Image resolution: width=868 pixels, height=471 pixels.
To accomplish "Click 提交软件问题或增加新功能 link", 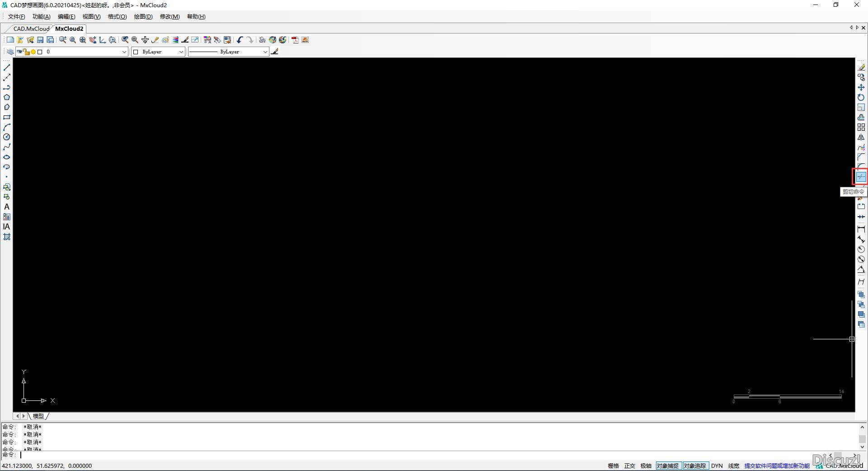I will [x=777, y=466].
